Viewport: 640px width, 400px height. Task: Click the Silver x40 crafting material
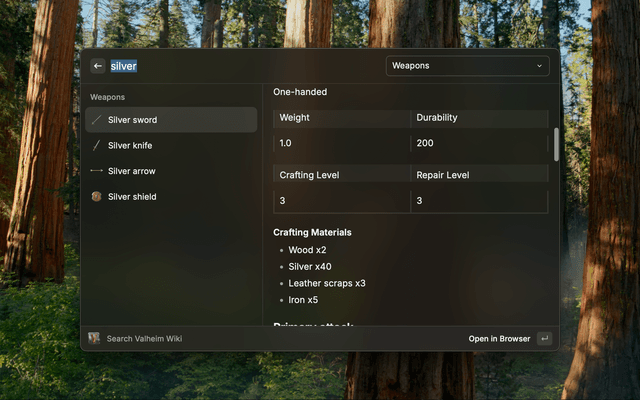click(310, 267)
